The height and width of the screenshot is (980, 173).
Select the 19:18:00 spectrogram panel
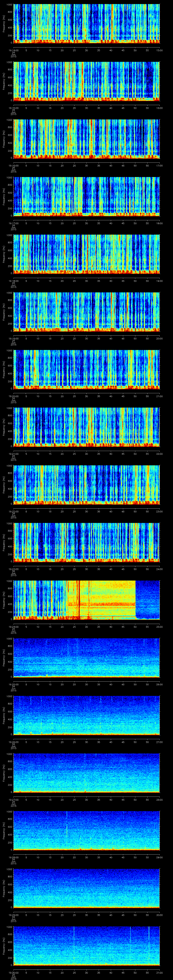pyautogui.click(x=87, y=254)
